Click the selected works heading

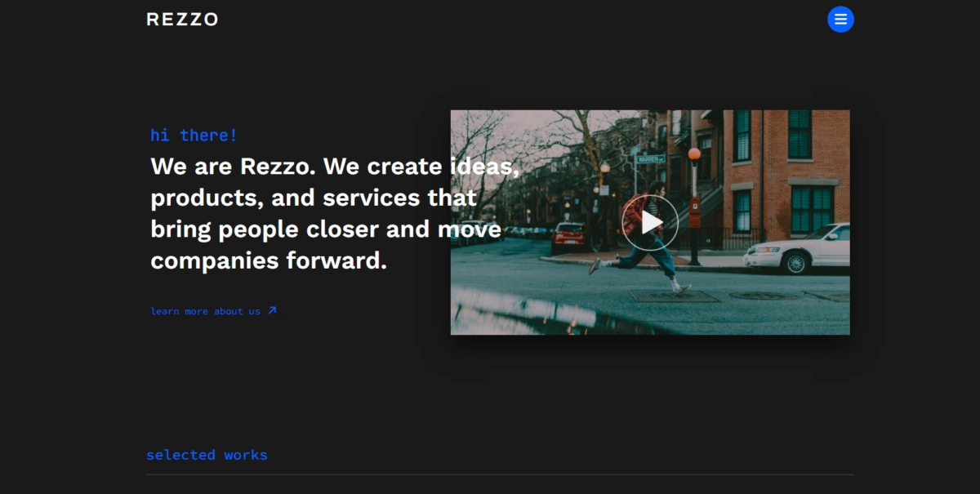click(207, 455)
